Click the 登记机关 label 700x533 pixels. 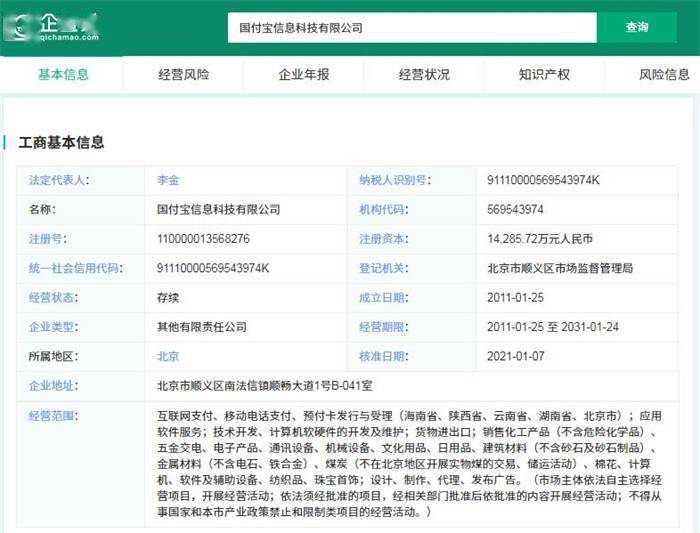(383, 268)
